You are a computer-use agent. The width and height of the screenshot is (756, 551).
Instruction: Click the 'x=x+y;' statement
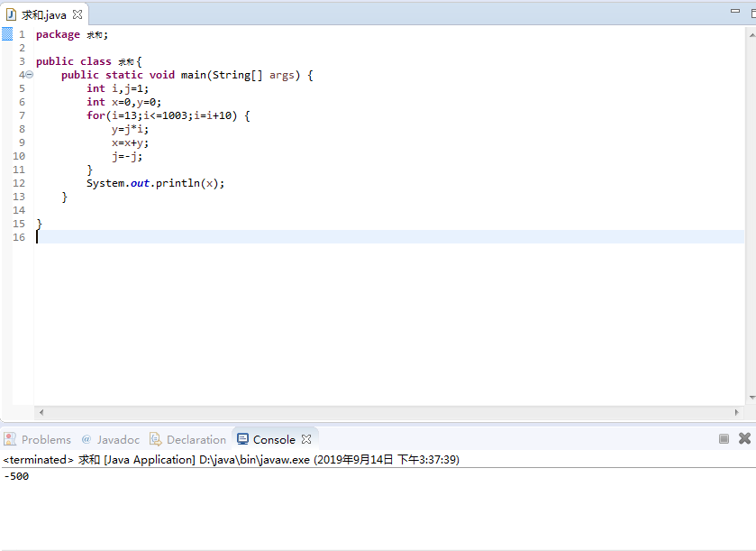[130, 142]
